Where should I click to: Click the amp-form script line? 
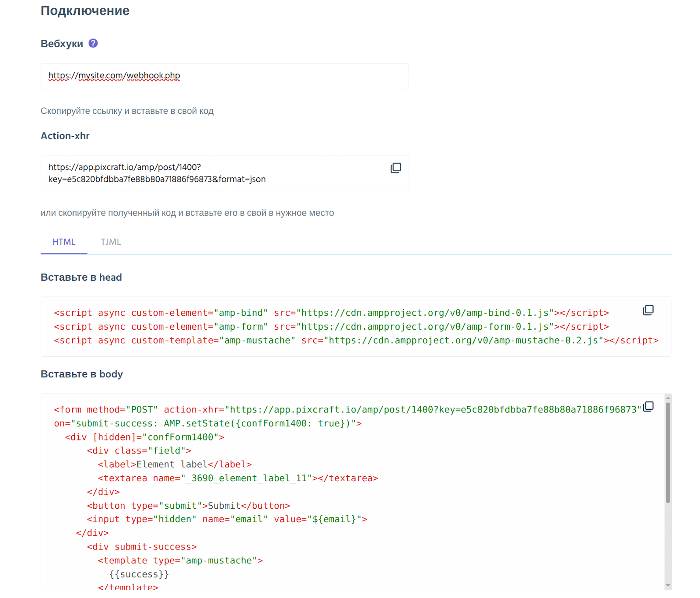coord(331,327)
